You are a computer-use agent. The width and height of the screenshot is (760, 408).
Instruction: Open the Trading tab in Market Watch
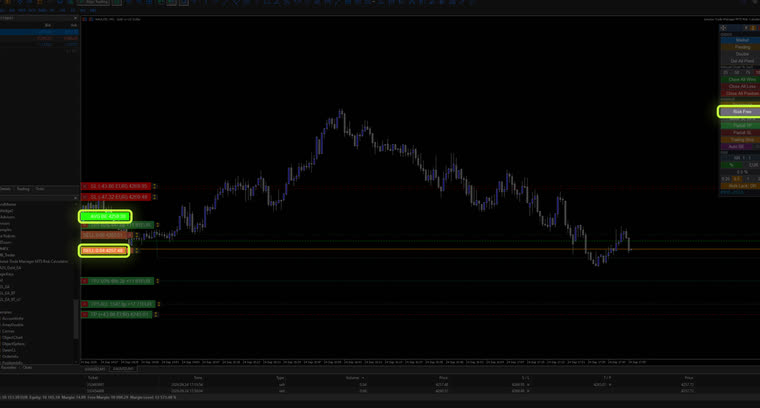click(23, 189)
